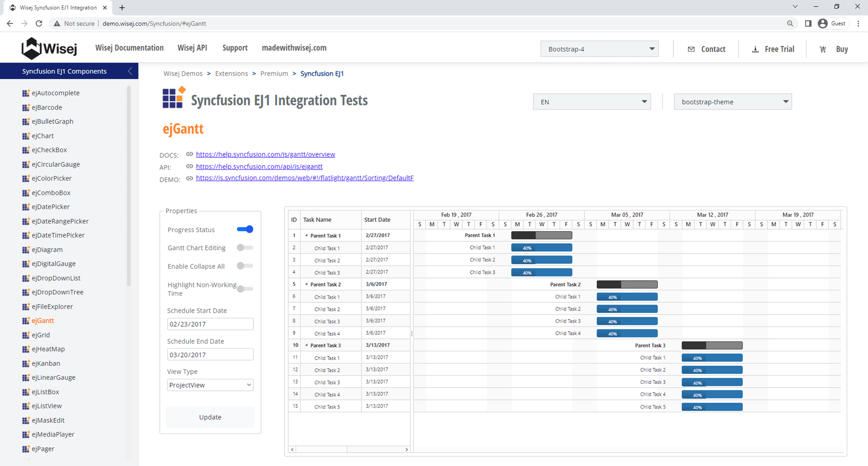Image resolution: width=868 pixels, height=466 pixels.
Task: Collapse Parent Task 2 row in the grid
Action: [307, 284]
